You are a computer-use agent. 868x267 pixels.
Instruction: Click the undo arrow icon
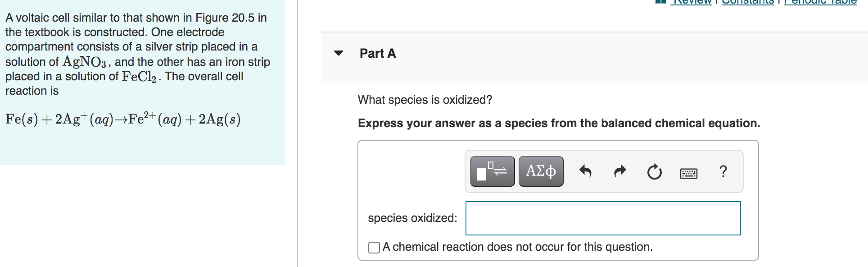click(x=585, y=171)
